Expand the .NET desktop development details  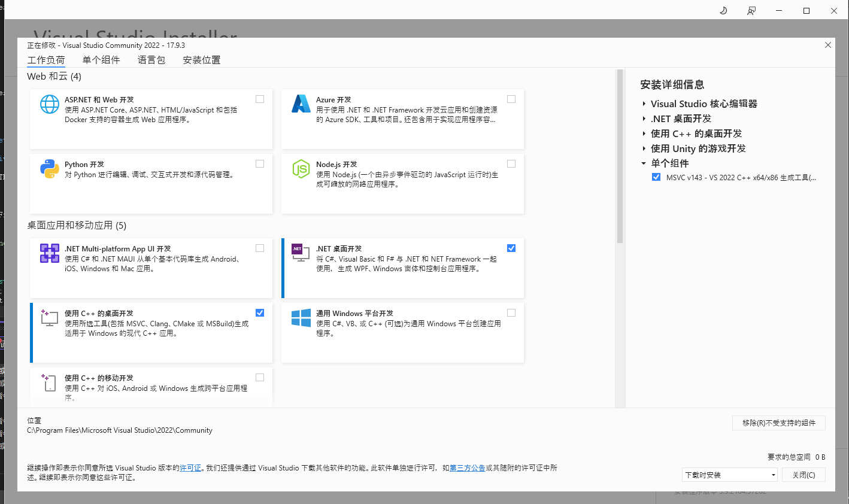point(644,119)
